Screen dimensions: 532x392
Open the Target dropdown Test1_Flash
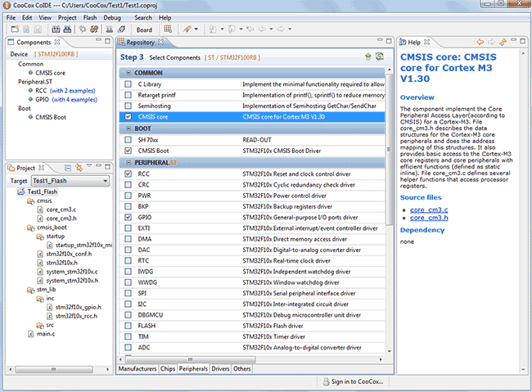tap(70, 181)
